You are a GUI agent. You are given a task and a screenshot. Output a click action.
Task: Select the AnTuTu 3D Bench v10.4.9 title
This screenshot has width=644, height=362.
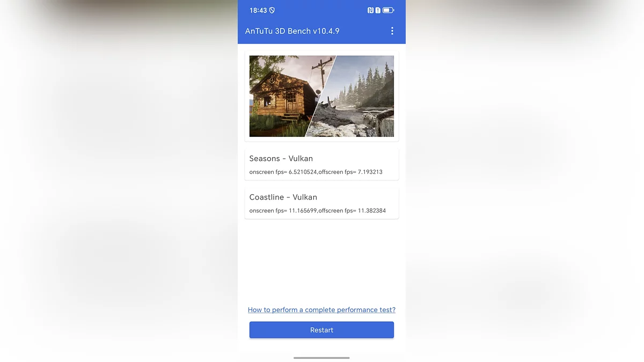292,31
